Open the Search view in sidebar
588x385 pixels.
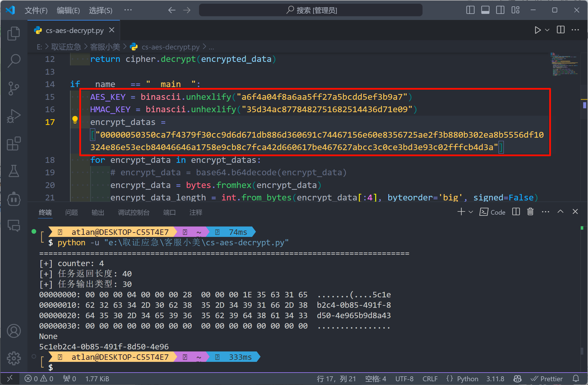click(x=14, y=61)
